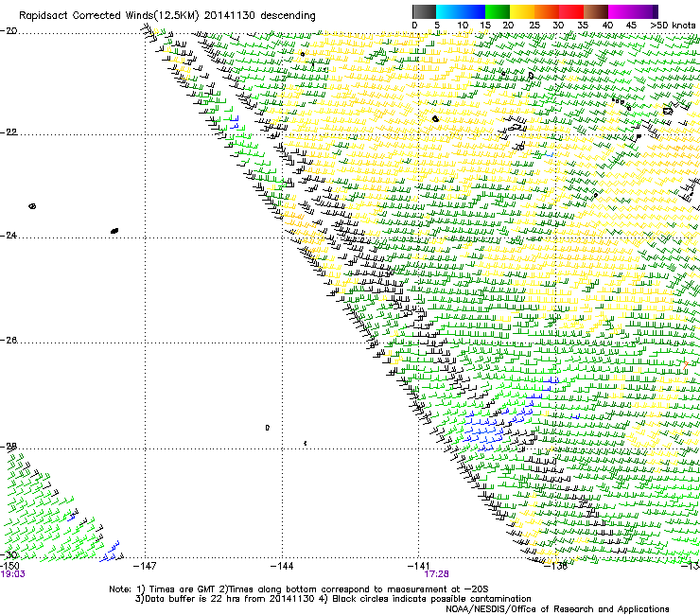Select the green 15-20 knots legend swatch
Image resolution: width=700 pixels, height=615 pixels.
pos(498,11)
